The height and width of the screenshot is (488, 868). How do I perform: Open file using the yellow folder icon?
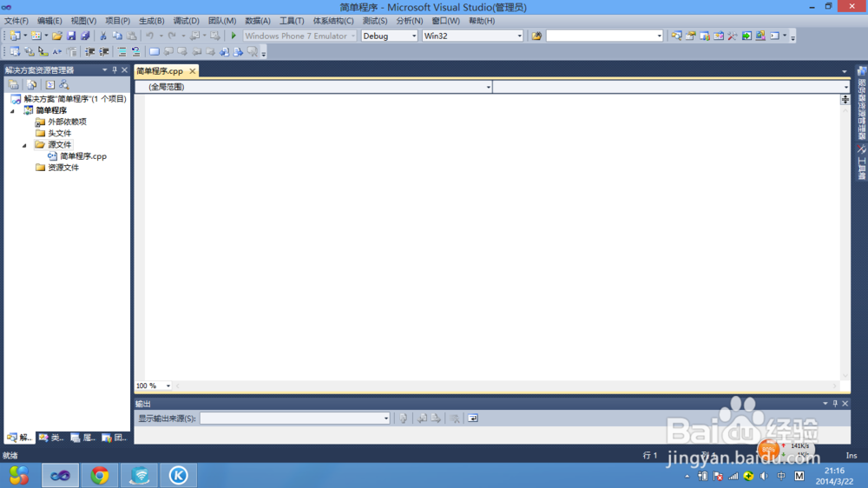(x=57, y=36)
